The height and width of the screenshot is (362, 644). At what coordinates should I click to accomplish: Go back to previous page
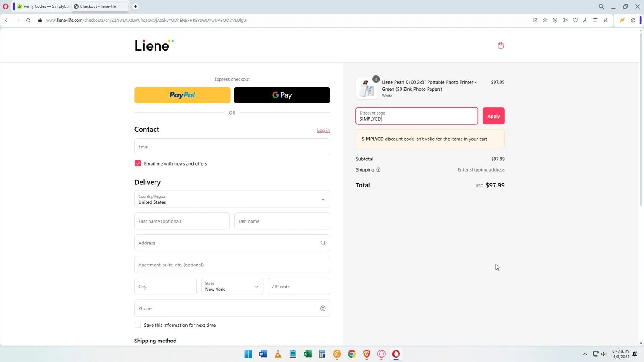pyautogui.click(x=6, y=20)
